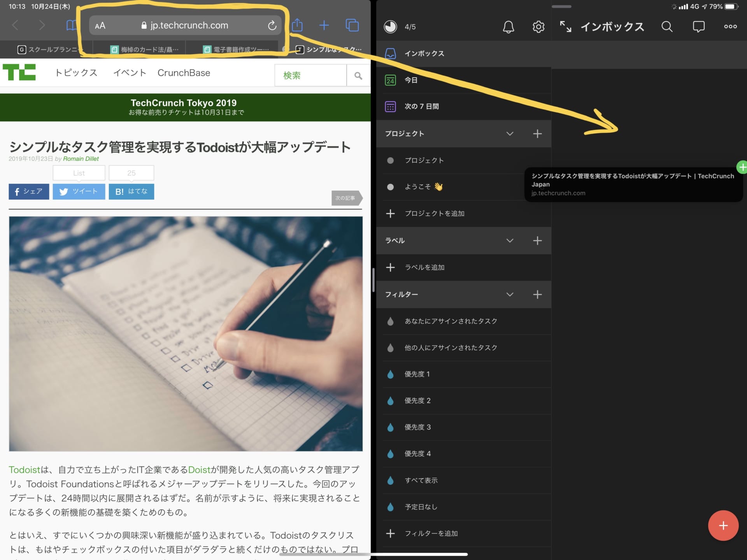
Task: Tap red add task button
Action: pyautogui.click(x=723, y=525)
